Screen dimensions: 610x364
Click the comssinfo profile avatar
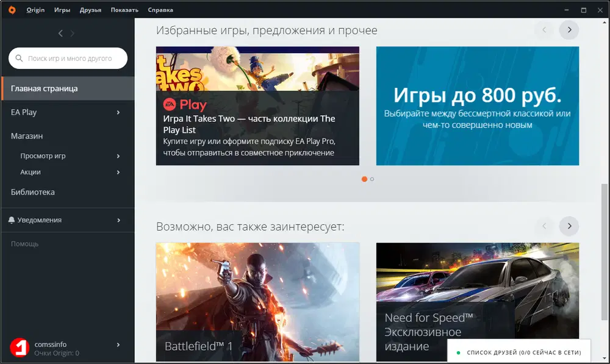(20, 348)
